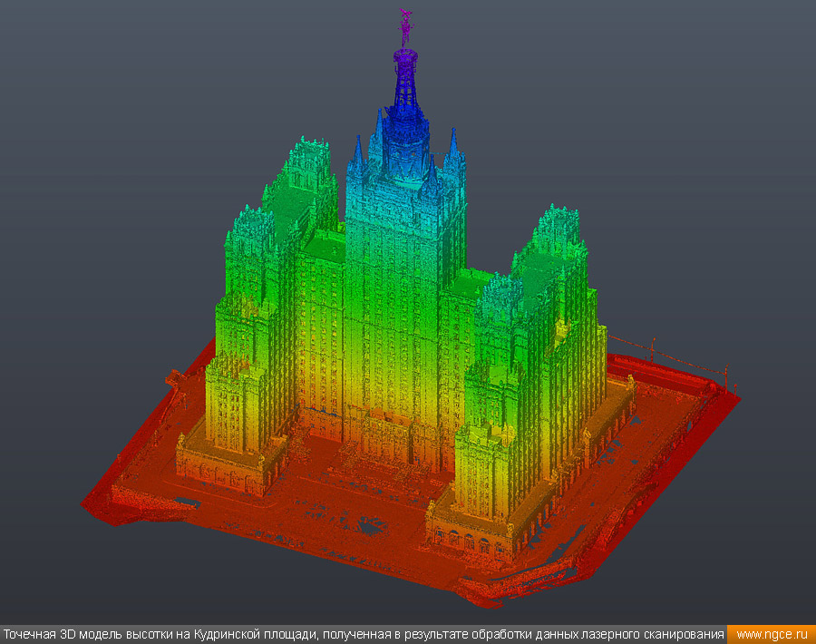816x644 pixels.
Task: Click the Russian caption text about the 3D model
Action: [364, 635]
